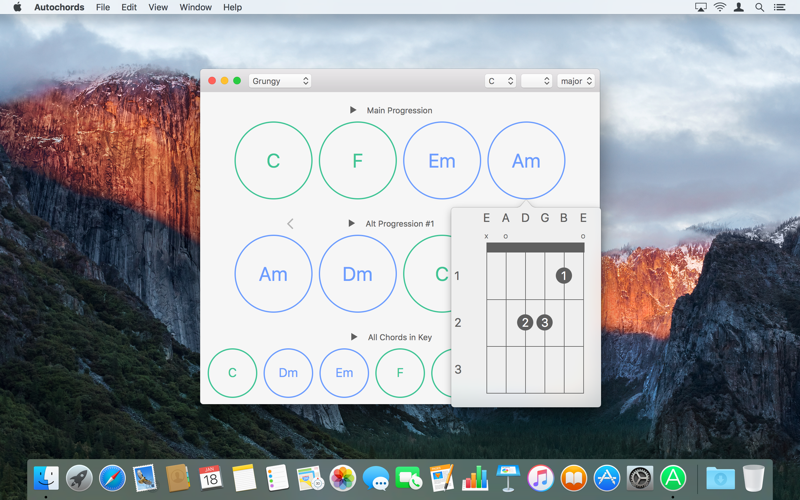Select the small Dm chord in All Chords
The width and height of the screenshot is (800, 500).
(x=288, y=373)
